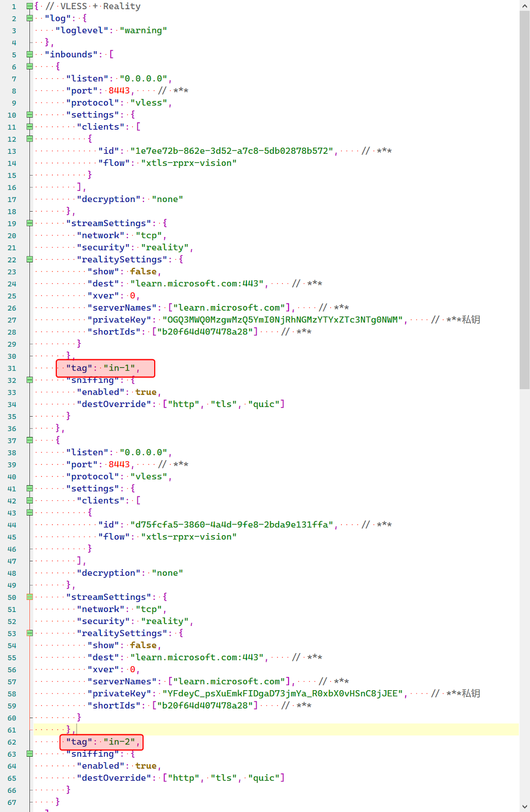Image resolution: width=530 pixels, height=812 pixels.
Task: Click line number 31 in the gutter
Action: click(12, 368)
